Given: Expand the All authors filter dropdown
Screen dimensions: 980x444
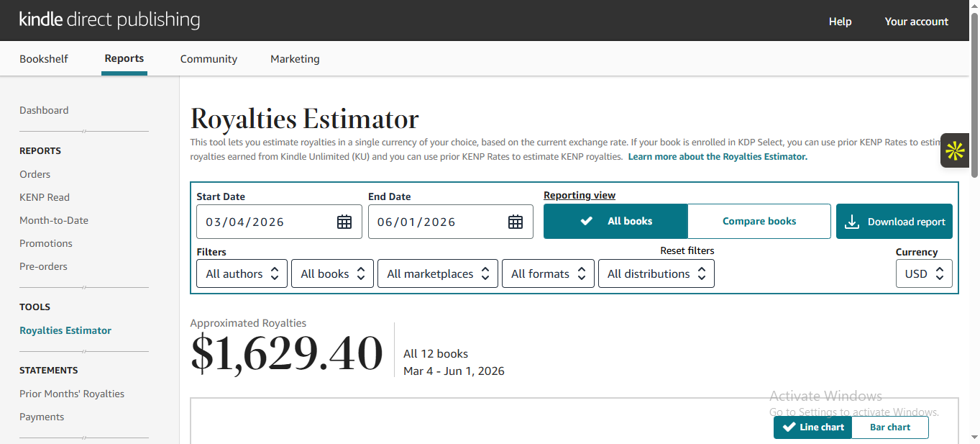Looking at the screenshot, I should tap(242, 273).
